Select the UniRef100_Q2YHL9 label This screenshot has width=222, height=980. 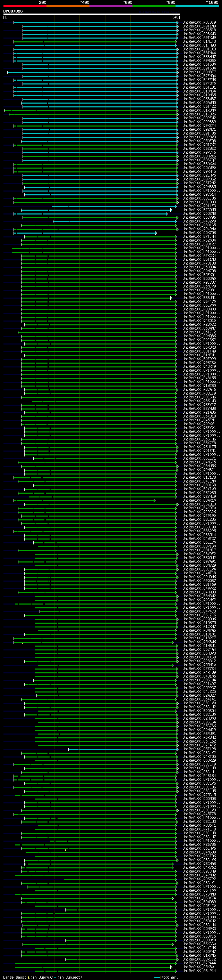click(x=199, y=496)
